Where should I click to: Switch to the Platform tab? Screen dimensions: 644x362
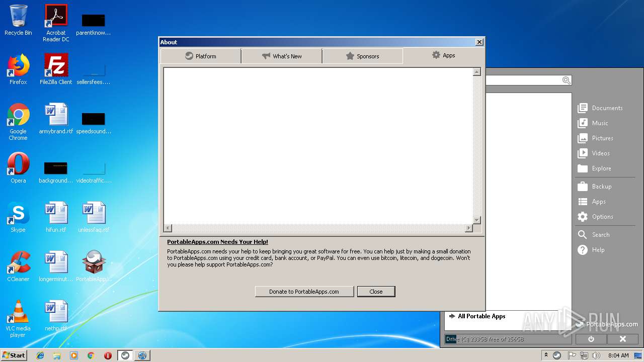pos(201,56)
